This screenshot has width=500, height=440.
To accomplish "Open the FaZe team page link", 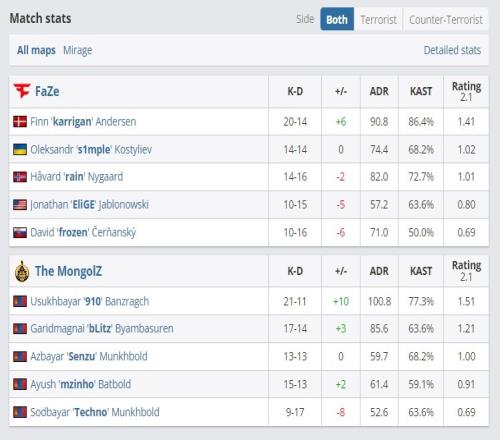I will pyautogui.click(x=47, y=91).
